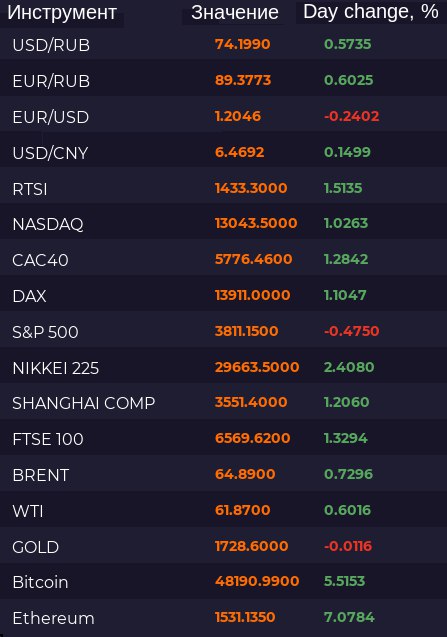447x637 pixels.
Task: Click GOLD day change -0.0116
Action: click(x=348, y=546)
